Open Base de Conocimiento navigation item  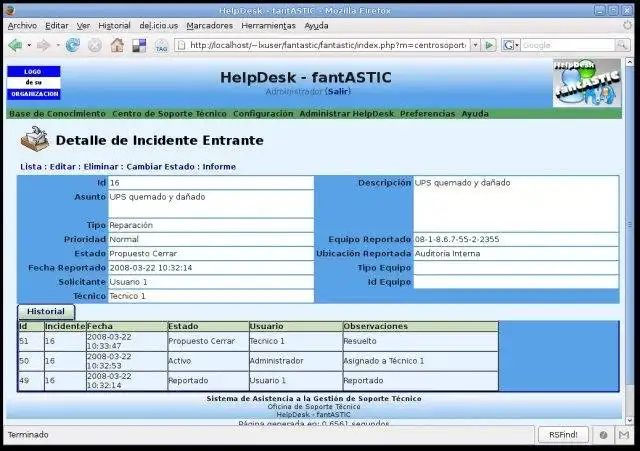click(57, 114)
